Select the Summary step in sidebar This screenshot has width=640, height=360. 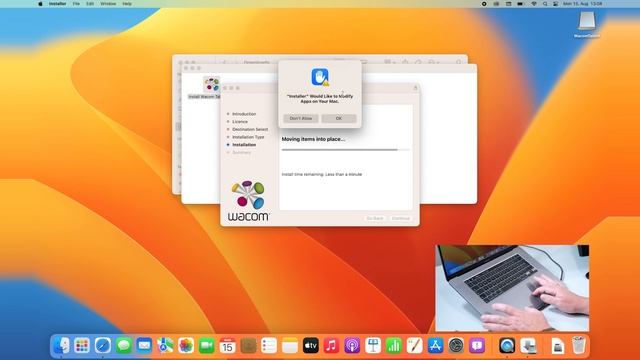pyautogui.click(x=242, y=153)
